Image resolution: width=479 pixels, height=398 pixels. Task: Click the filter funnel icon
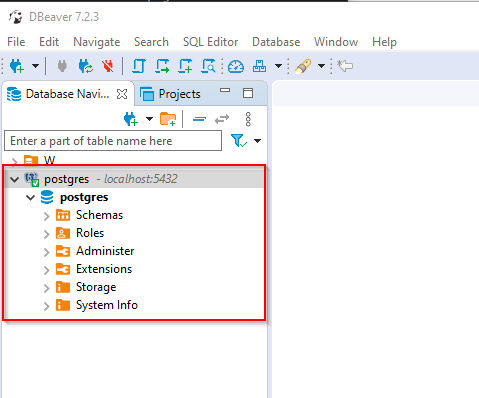239,140
